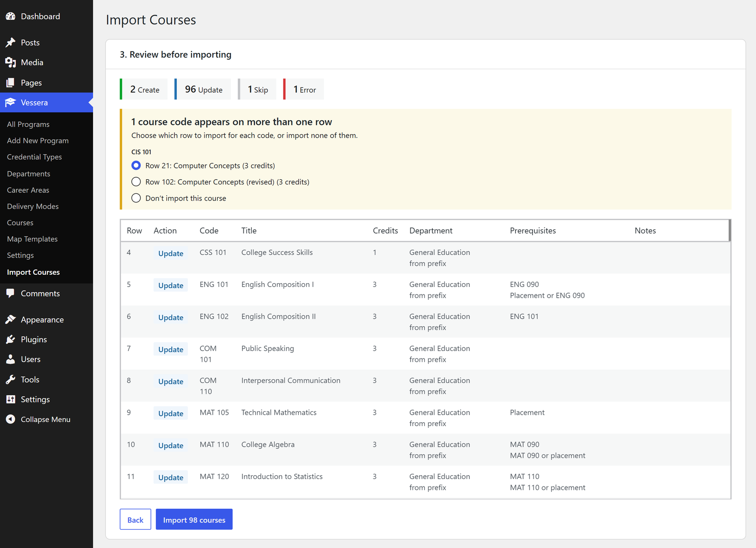This screenshot has height=548, width=756.
Task: Click Import 98 courses button
Action: point(194,519)
